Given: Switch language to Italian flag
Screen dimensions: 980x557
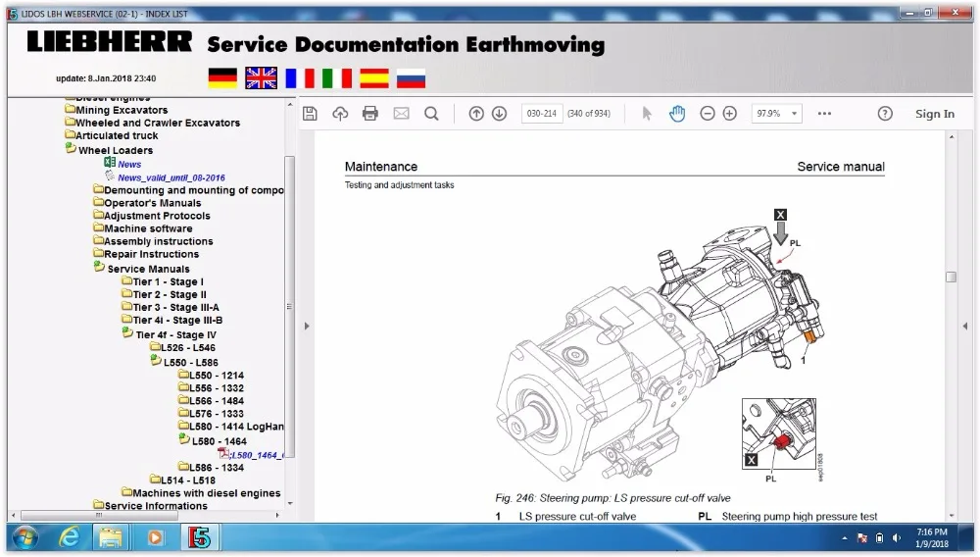Looking at the screenshot, I should pos(337,78).
